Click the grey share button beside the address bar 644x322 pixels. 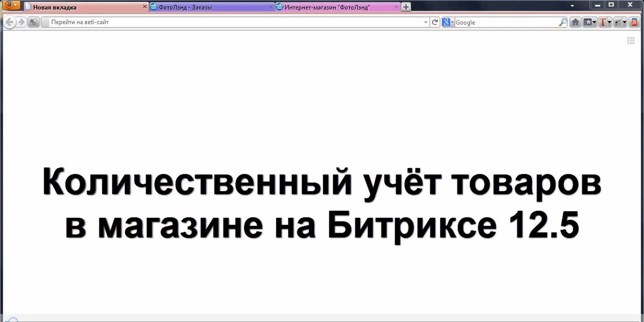pyautogui.click(x=34, y=22)
